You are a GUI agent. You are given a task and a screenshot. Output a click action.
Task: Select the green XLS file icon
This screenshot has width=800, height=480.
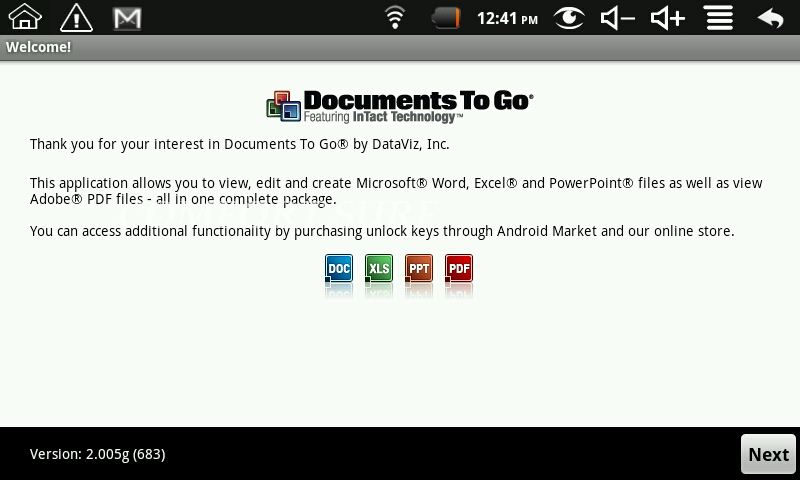(379, 268)
